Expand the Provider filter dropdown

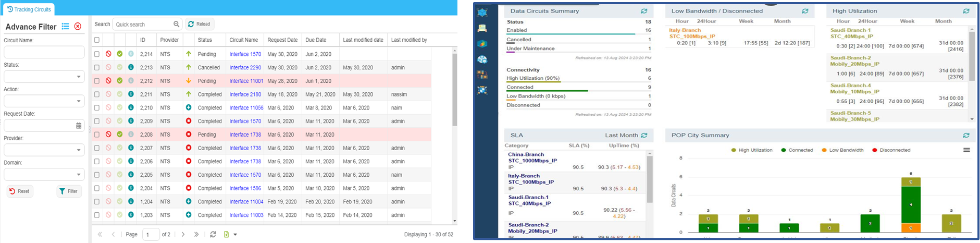click(x=79, y=150)
